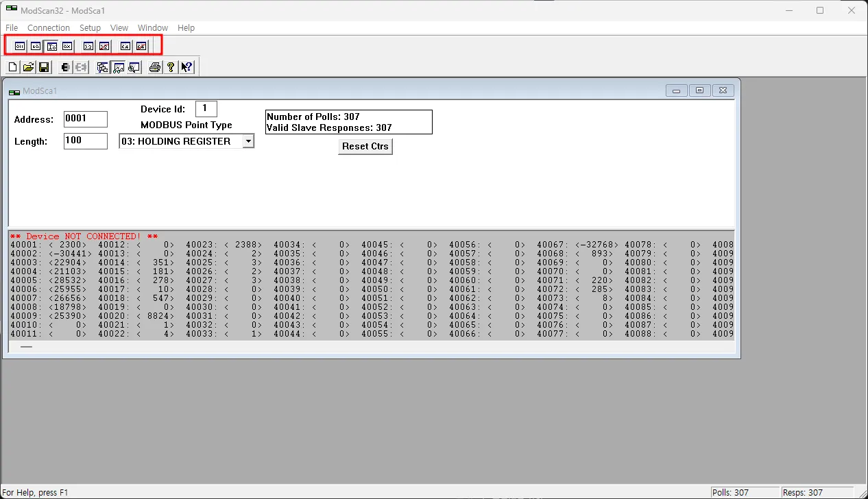This screenshot has height=499, width=868.
Task: Toggle the Show Data glasses icon
Action: point(118,67)
